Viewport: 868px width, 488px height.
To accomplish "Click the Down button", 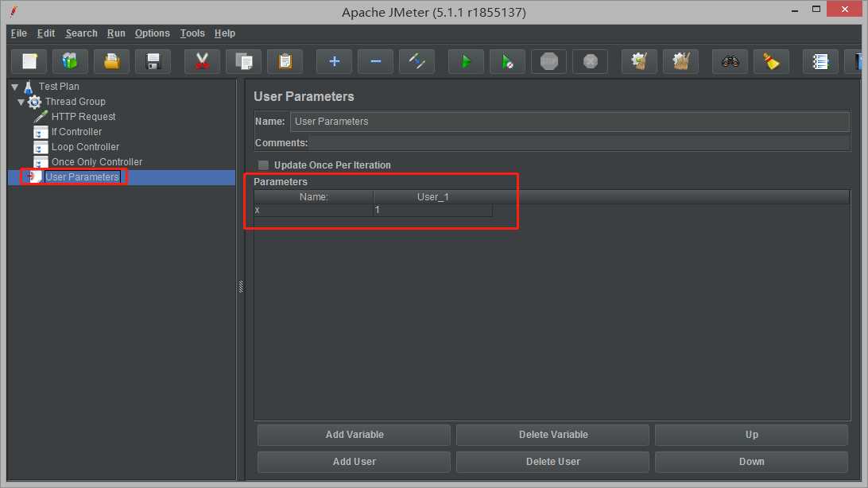I will coord(752,462).
